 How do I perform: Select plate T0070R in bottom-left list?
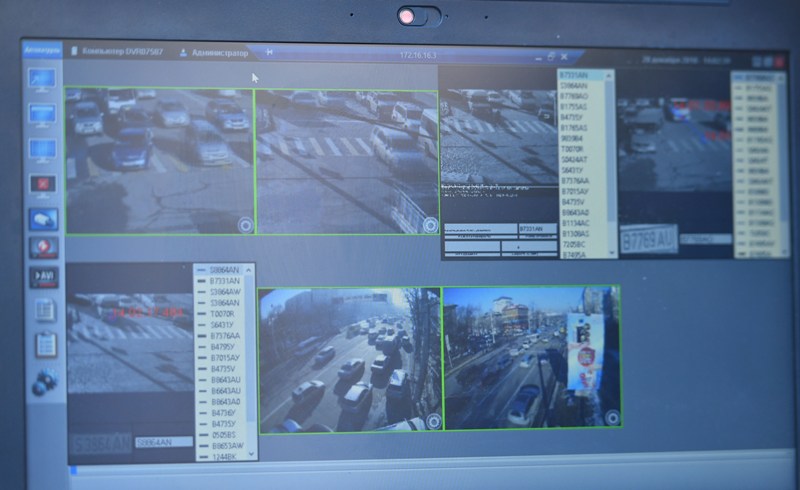222,313
